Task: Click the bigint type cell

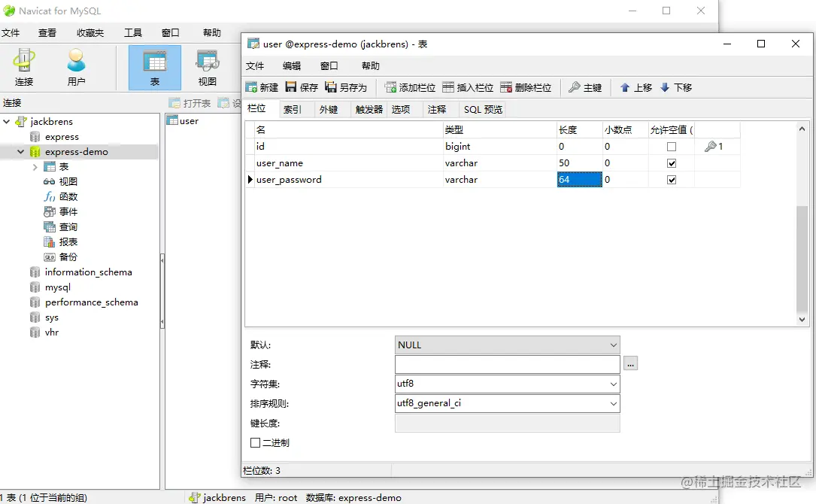Action: [x=499, y=146]
